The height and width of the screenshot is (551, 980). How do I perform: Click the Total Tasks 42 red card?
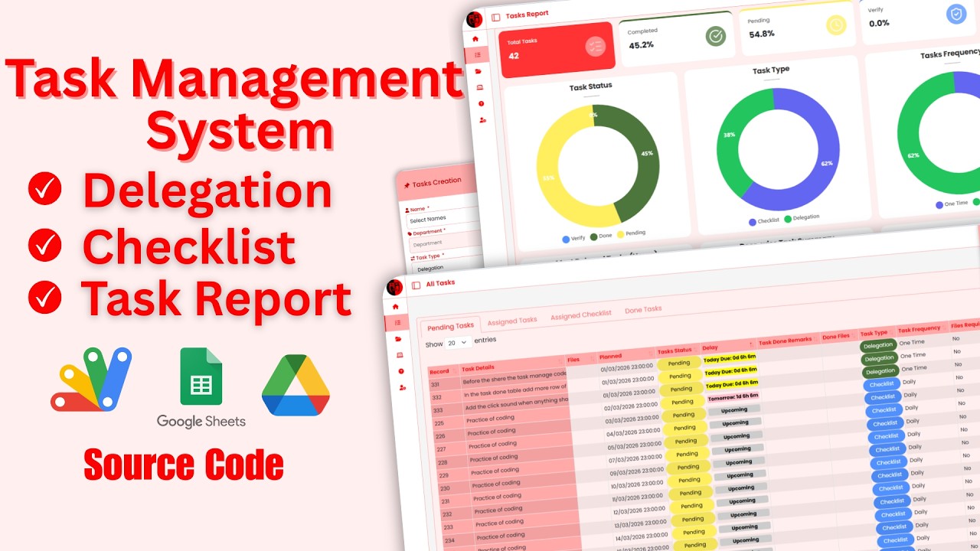click(557, 50)
